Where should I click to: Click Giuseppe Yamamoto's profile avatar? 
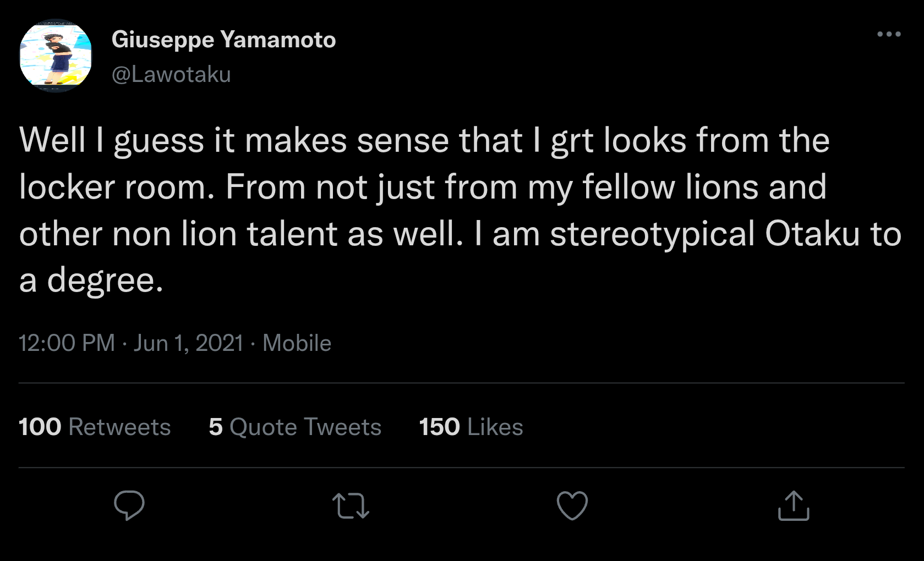(56, 56)
